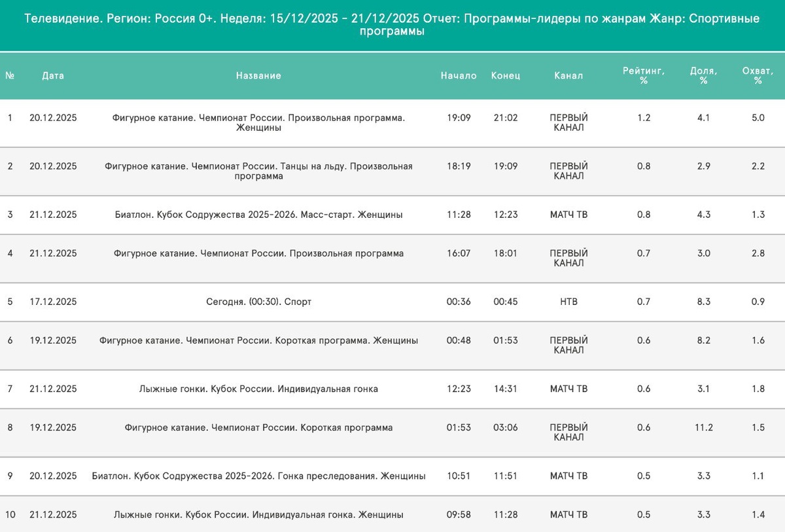Select 'Биатлон. Гонка преследования. Женщины' title
Image resolution: width=785 pixels, height=532 pixels.
(x=258, y=476)
